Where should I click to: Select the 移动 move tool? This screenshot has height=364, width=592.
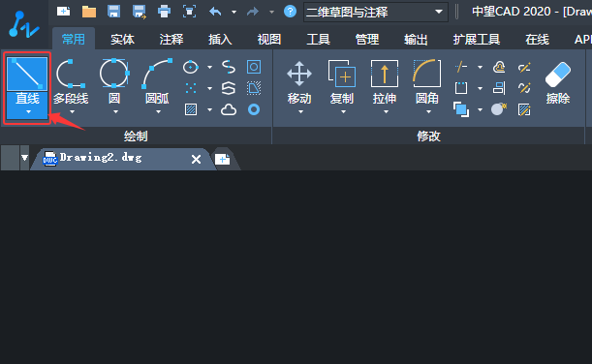299,82
